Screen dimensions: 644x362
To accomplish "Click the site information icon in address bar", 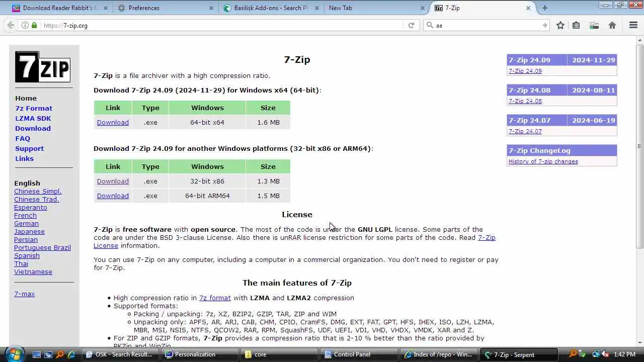I will [25, 25].
